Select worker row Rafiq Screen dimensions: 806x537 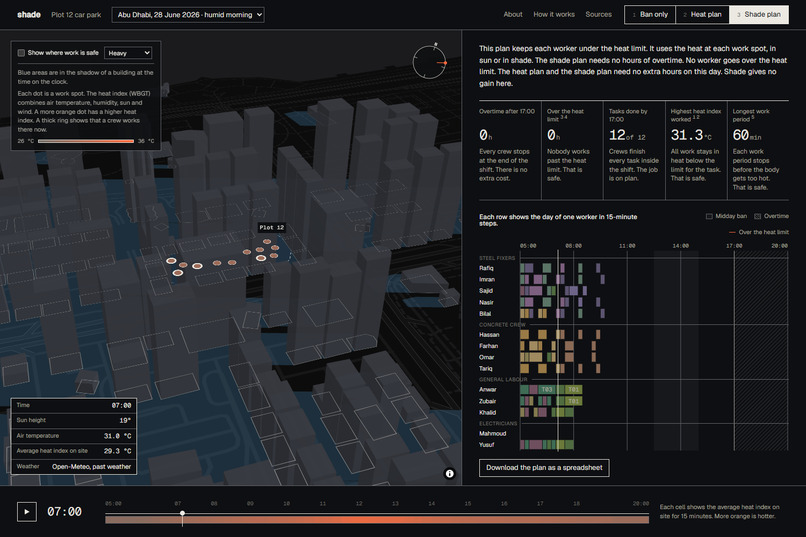point(633,268)
